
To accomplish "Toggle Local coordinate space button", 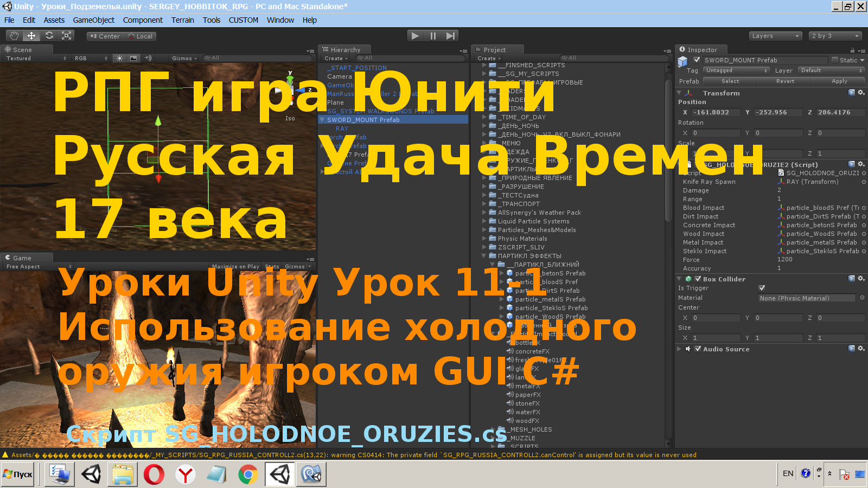I will (x=139, y=36).
